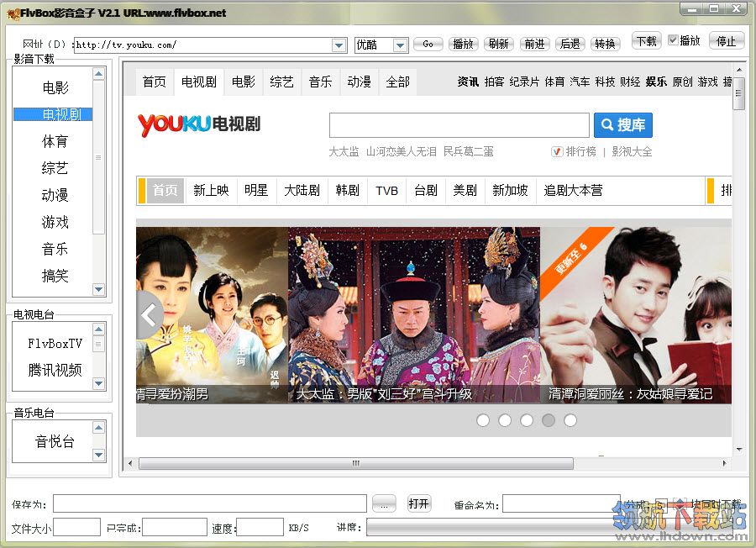Click the 排行榜 ranking icon

pyautogui.click(x=557, y=152)
